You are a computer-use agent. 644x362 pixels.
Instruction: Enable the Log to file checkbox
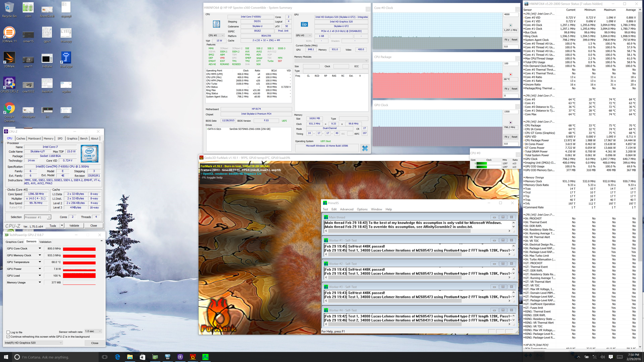[x=8, y=332]
